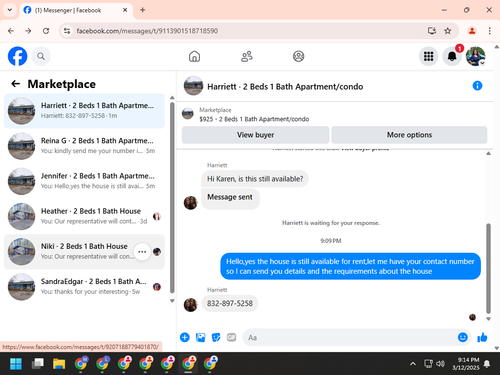500x375 pixels.
Task: Click the phone number message 832-897-5258
Action: (x=230, y=303)
